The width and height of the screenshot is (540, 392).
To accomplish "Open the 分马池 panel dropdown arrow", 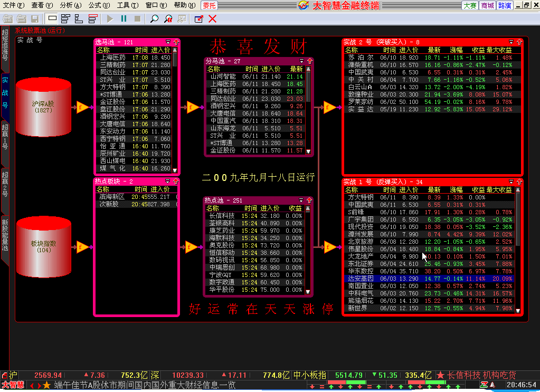I will [302, 61].
